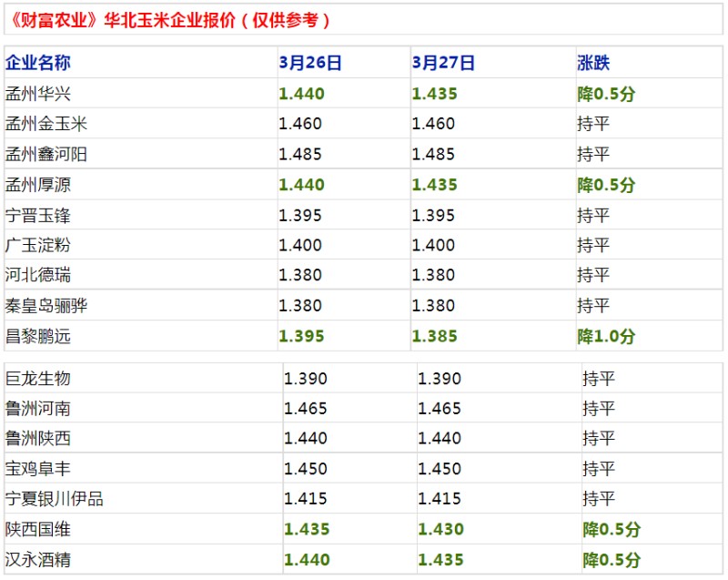Select 巨龙生物 March 26 price 1.390
This screenshot has width=728, height=580.
306,379
